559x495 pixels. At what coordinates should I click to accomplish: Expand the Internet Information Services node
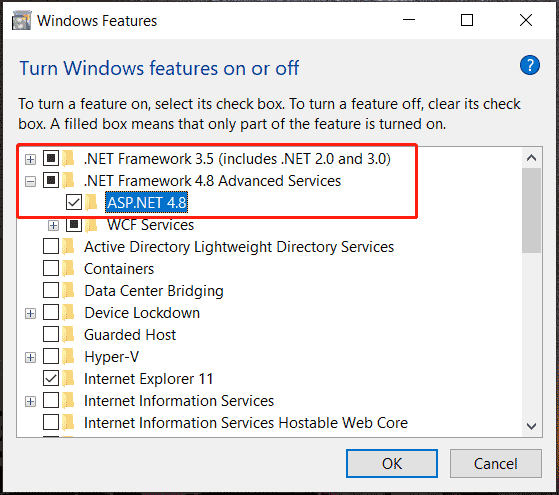[31, 402]
